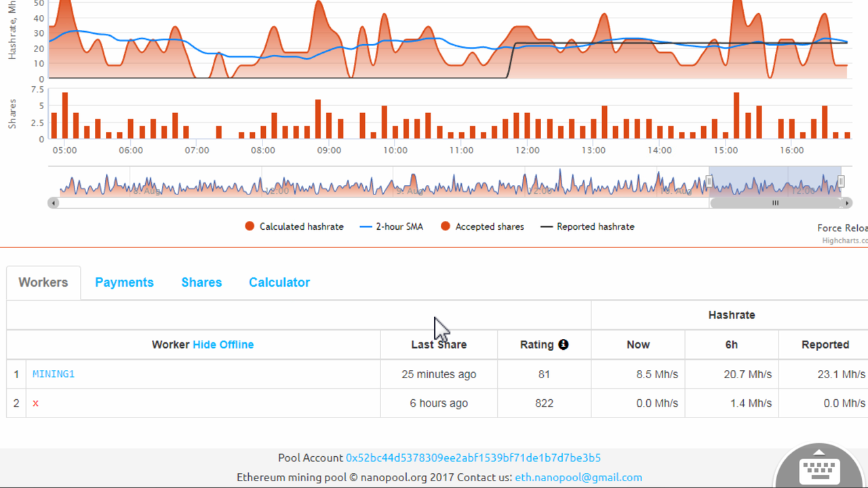
Task: Click the Last Share column header
Action: click(x=439, y=344)
